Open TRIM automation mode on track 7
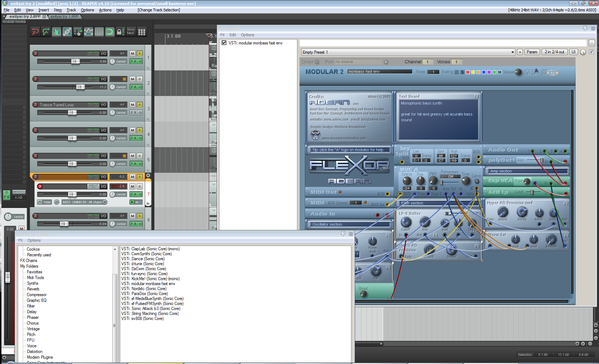Image resolution: width=599 pixels, height=364 pixels. pyautogui.click(x=44, y=202)
